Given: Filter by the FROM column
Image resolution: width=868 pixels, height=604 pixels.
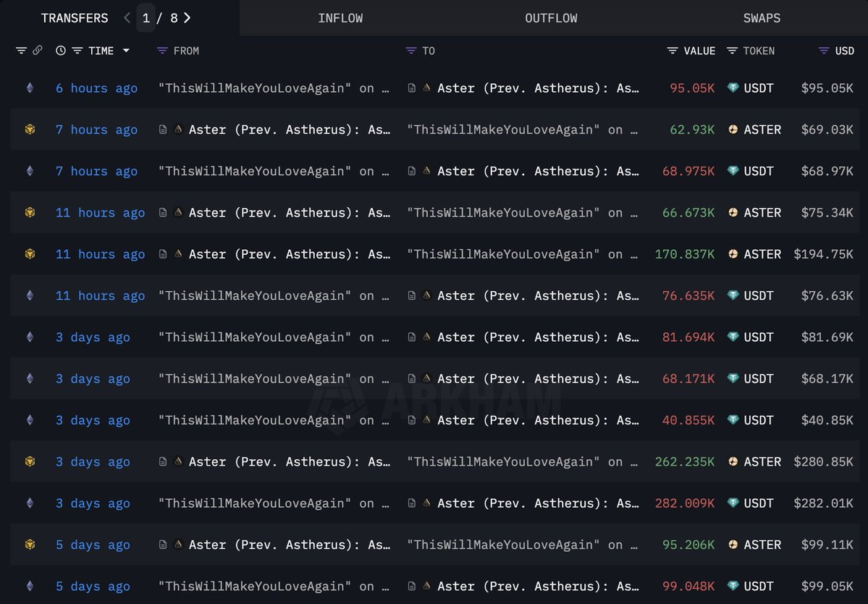Looking at the screenshot, I should [162, 51].
